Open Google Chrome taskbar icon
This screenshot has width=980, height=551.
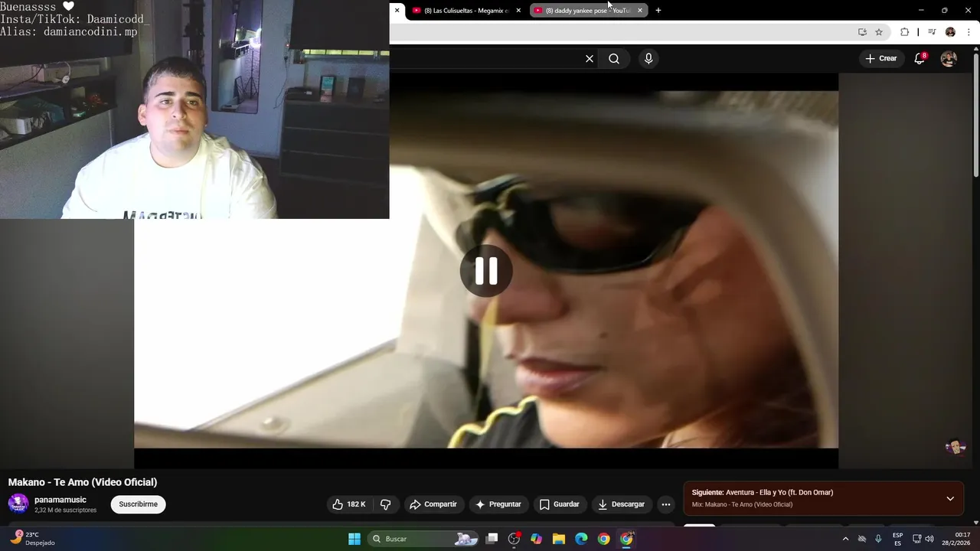point(604,539)
